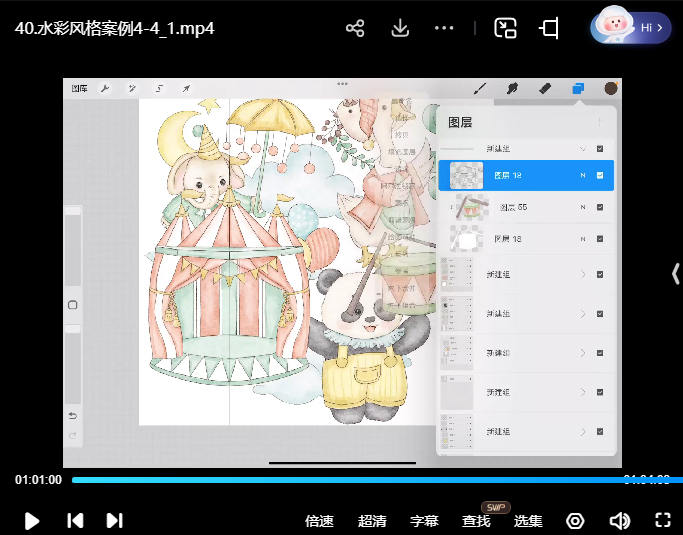The width and height of the screenshot is (683, 535).
Task: Select the smudge tool icon
Action: click(512, 89)
